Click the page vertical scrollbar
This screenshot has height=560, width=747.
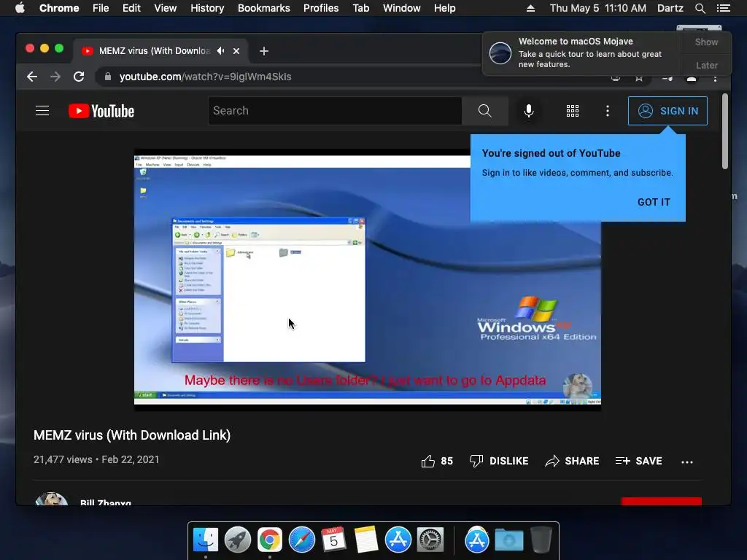(x=724, y=131)
